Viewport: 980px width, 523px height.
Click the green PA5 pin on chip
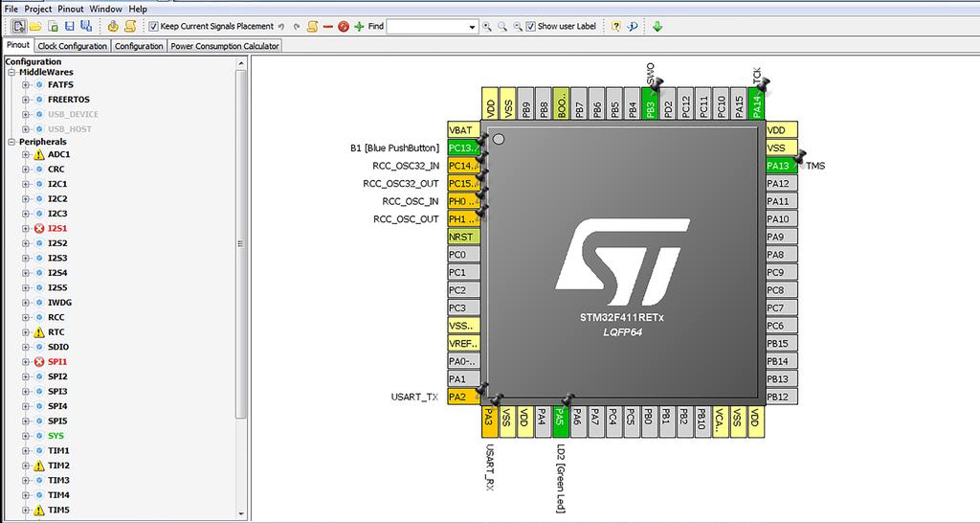click(x=561, y=421)
